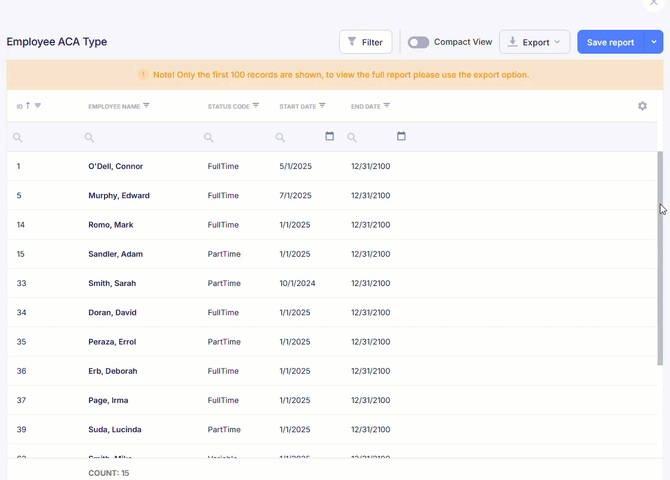
Task: Expand the Save report arrow dropdown
Action: click(654, 42)
